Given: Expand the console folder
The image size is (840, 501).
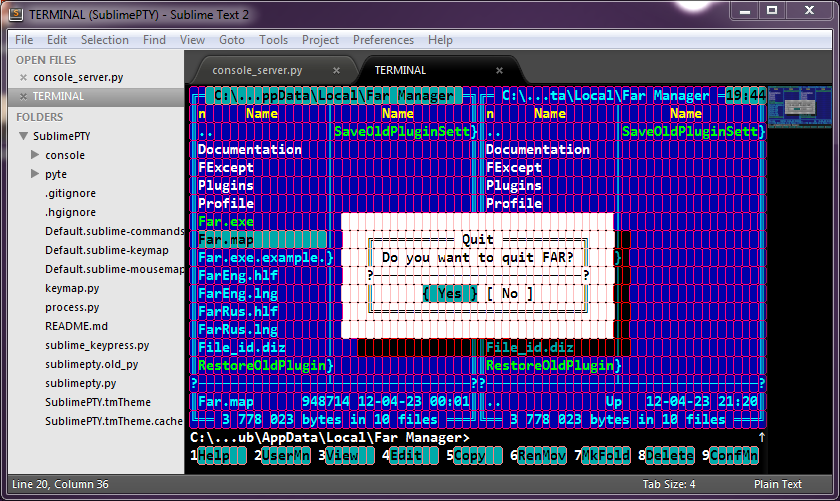Looking at the screenshot, I should (x=35, y=155).
